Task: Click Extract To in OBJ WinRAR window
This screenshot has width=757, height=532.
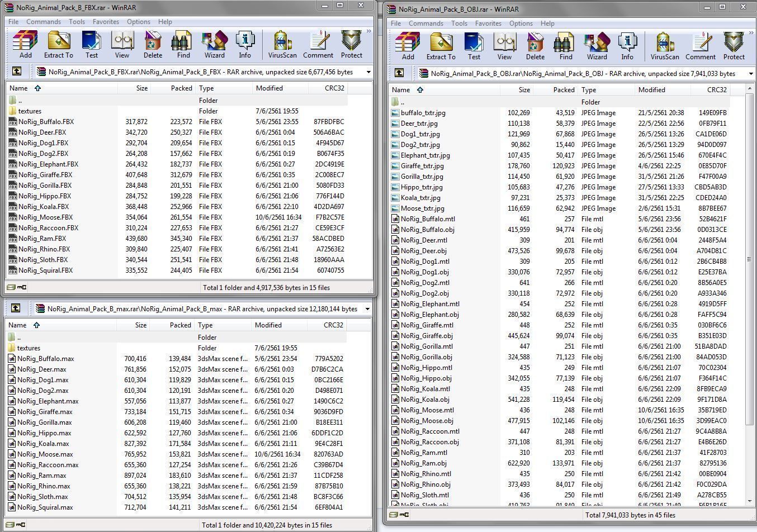Action: (441, 46)
